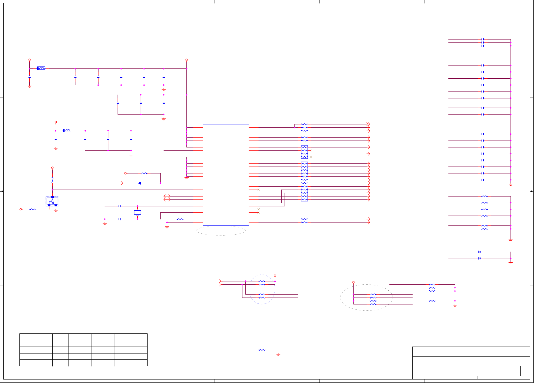The width and height of the screenshot is (555, 392).
Task: Select the bidirectional port symbols left of the IC
Action: (167, 198)
